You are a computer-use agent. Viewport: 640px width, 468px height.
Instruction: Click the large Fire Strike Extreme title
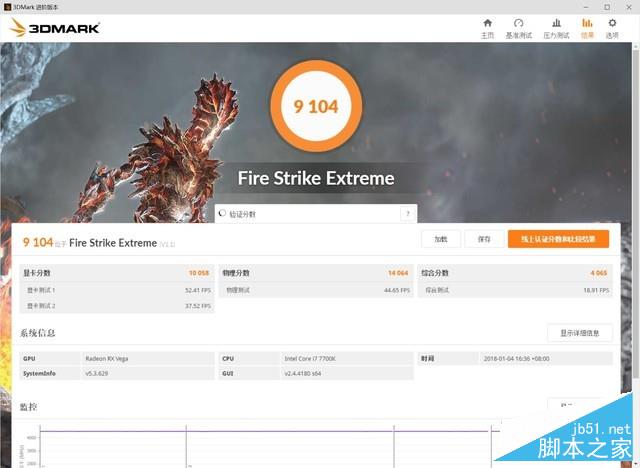point(316,178)
